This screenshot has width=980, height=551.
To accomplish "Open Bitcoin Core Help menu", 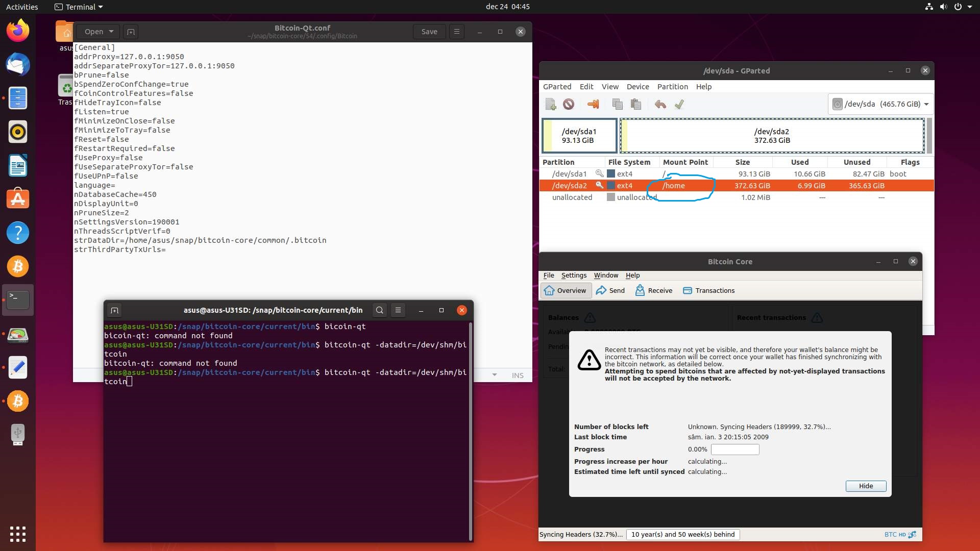I will (x=632, y=275).
